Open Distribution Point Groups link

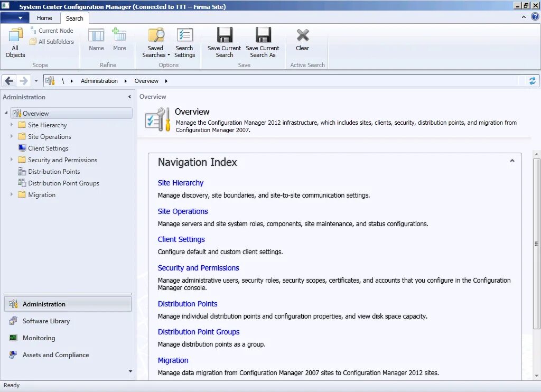point(199,332)
